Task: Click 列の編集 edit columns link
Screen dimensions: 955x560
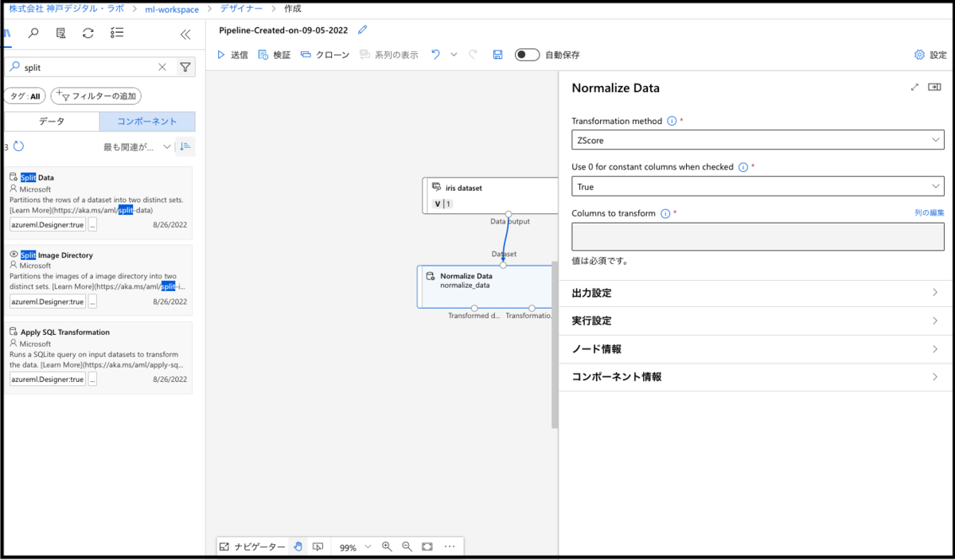Action: [x=930, y=213]
